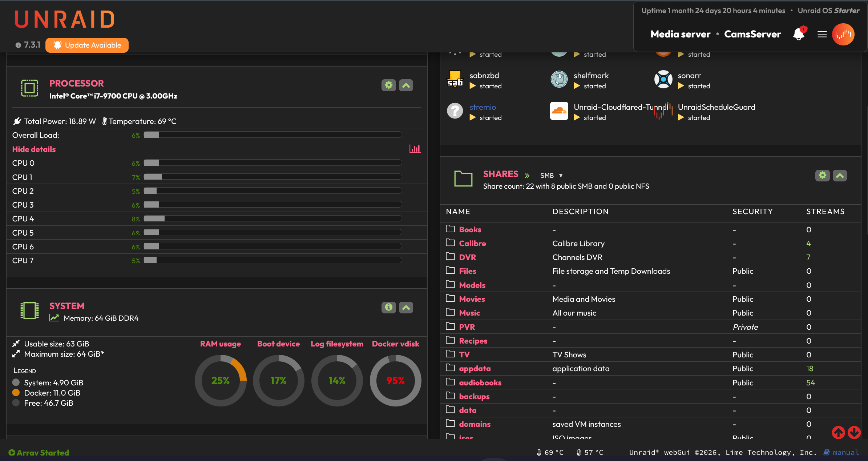Click the Processor chip icon
868x461 pixels.
click(29, 88)
